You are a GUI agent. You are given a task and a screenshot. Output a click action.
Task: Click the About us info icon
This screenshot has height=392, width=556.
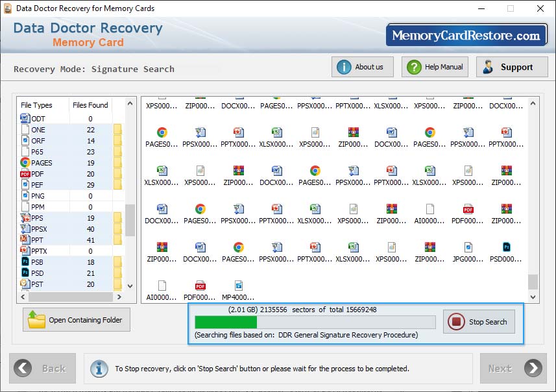pos(344,67)
